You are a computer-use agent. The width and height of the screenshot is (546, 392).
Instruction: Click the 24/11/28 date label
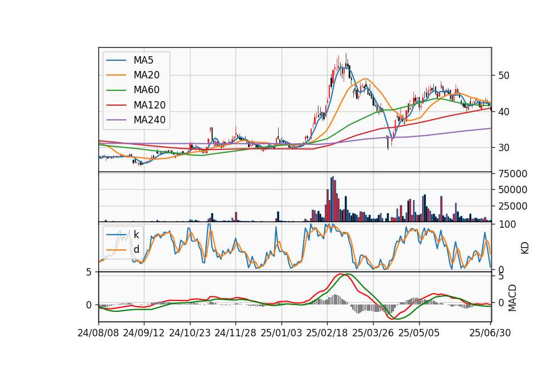pos(235,333)
